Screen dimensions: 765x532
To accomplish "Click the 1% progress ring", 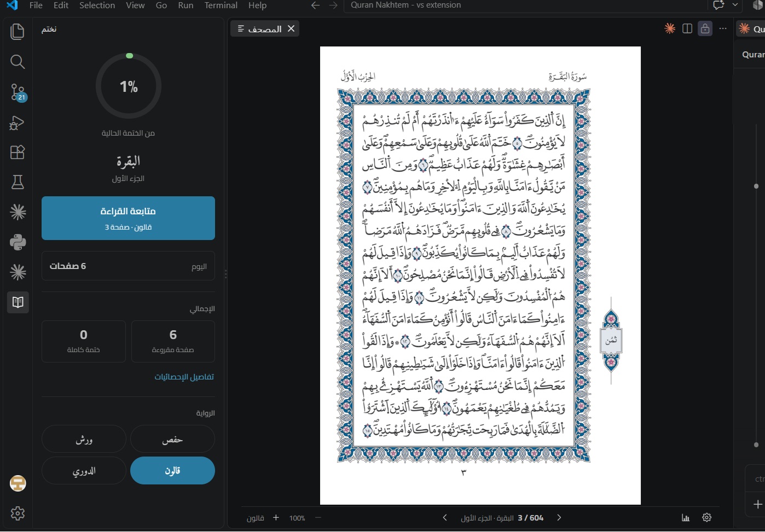I will [129, 86].
